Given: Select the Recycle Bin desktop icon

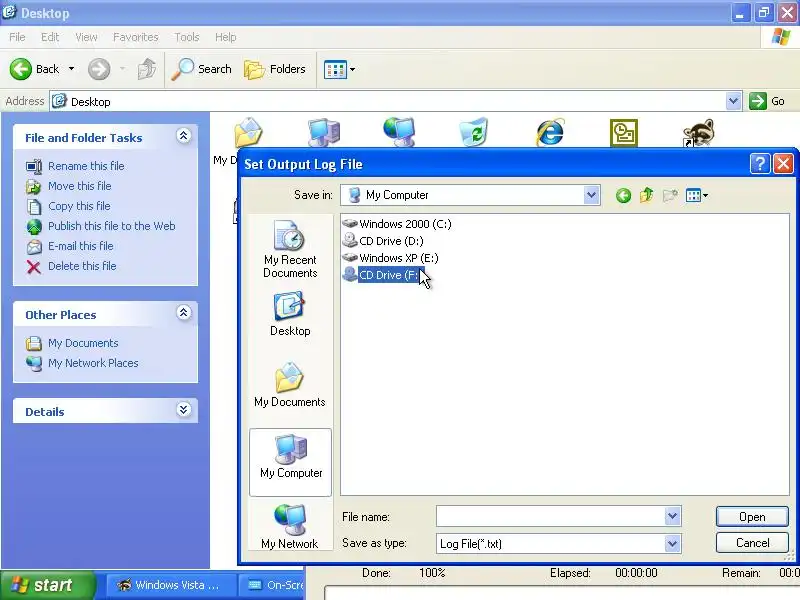Looking at the screenshot, I should 473,132.
